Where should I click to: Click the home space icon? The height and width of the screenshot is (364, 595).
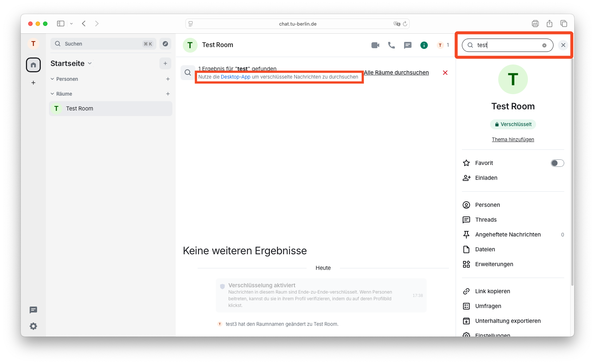point(33,65)
